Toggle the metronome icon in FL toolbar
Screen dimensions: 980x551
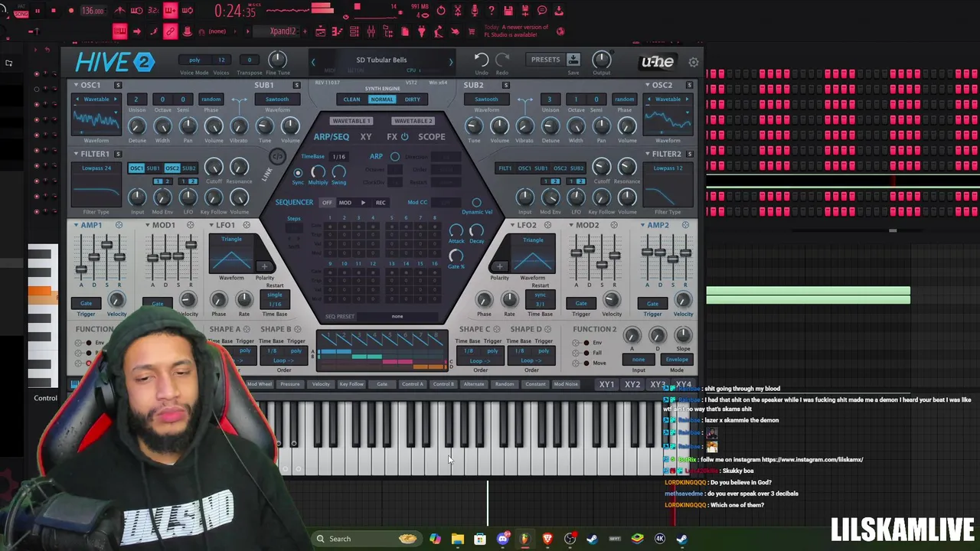(x=120, y=11)
